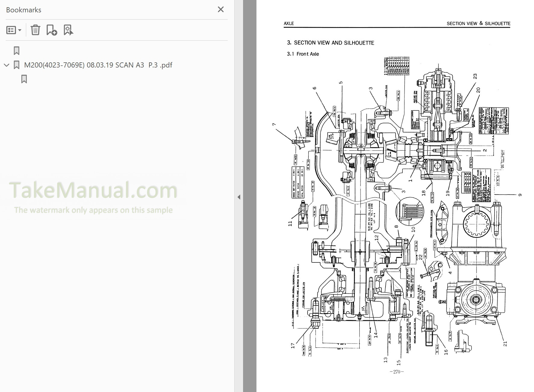Click the expand-current-bookmark icon in the toolbar
This screenshot has height=392, width=534.
click(x=68, y=30)
